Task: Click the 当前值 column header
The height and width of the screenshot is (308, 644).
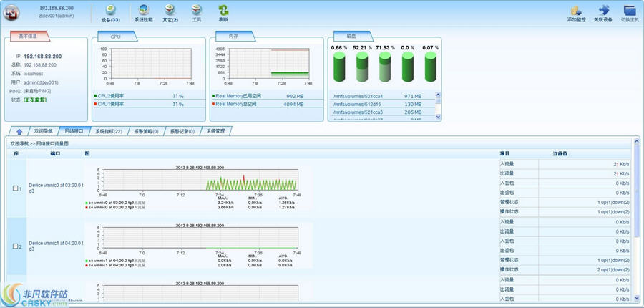Action: [560, 153]
